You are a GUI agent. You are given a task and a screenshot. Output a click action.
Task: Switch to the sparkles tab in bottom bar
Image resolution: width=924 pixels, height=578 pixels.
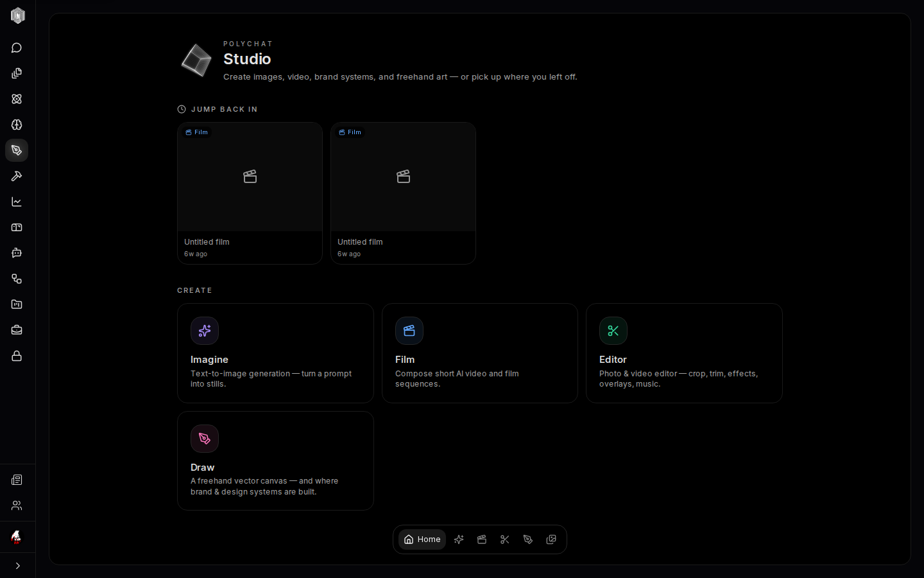pos(459,539)
